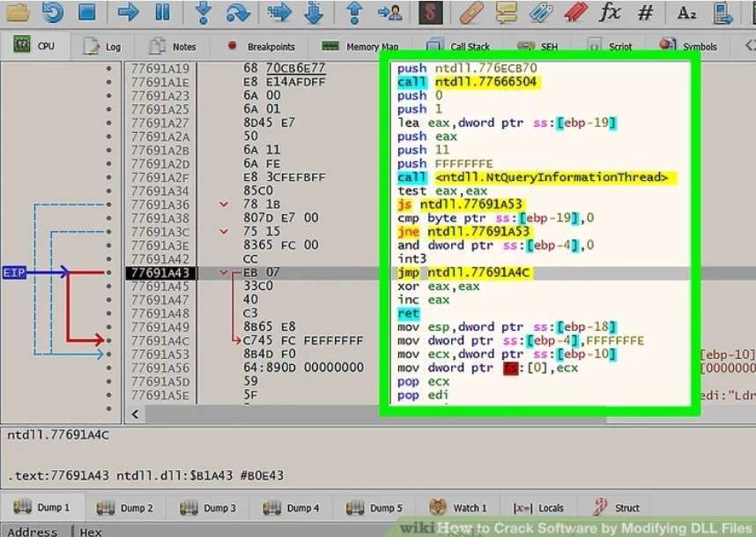Switch to the SEH tab
This screenshot has width=756, height=537.
(x=537, y=47)
